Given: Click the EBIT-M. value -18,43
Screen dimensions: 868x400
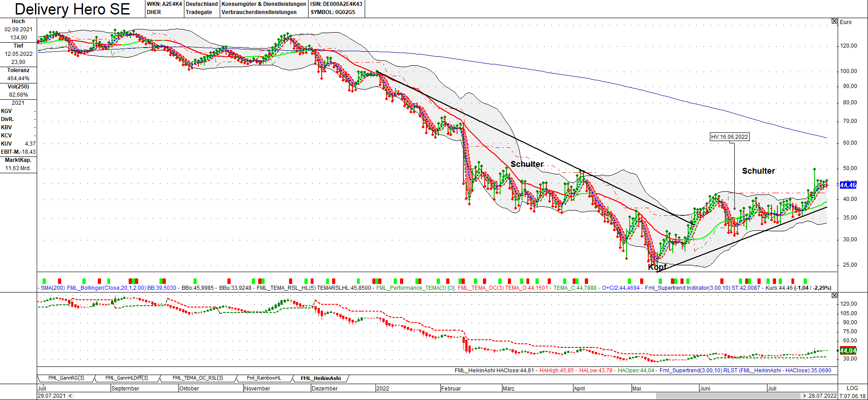Looking at the screenshot, I should 28,152.
